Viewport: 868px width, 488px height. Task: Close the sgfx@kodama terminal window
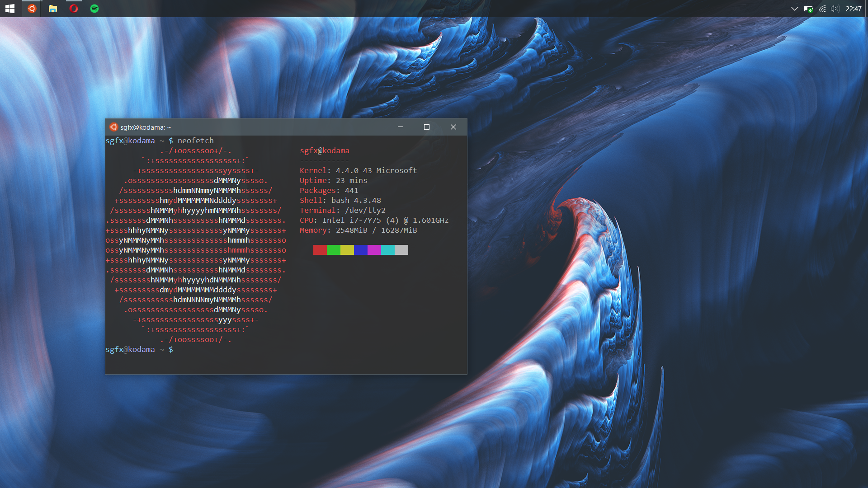[x=453, y=127]
